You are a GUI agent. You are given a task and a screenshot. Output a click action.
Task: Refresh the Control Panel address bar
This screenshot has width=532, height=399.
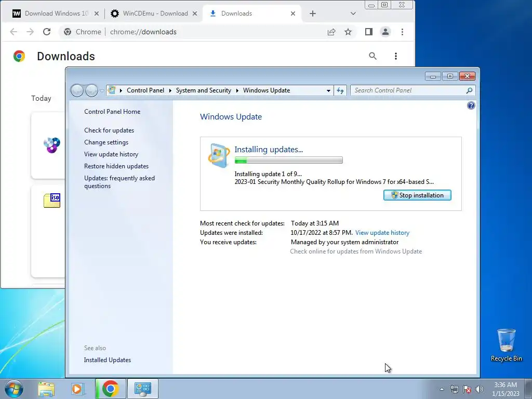click(x=340, y=90)
